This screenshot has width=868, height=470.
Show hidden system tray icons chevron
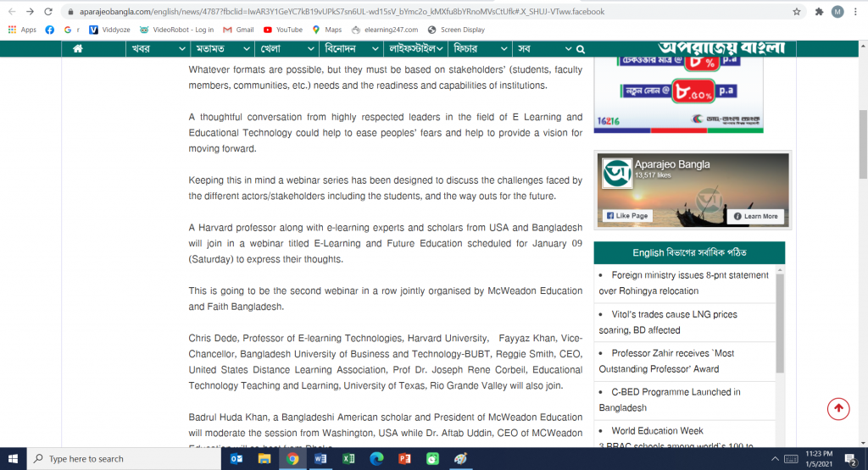point(775,459)
